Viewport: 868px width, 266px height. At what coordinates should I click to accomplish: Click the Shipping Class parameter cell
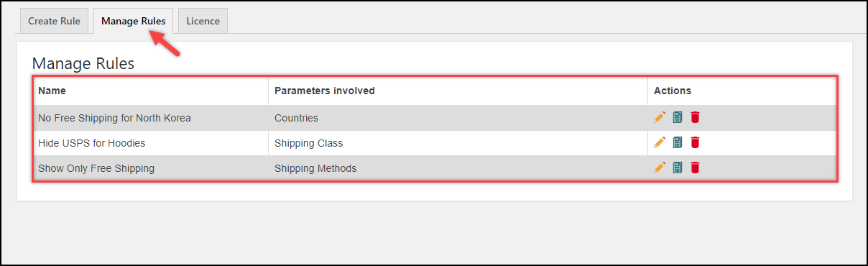tap(458, 143)
